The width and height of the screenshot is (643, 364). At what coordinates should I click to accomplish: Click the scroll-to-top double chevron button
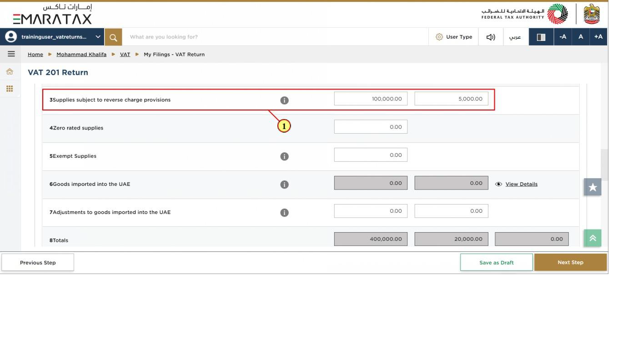coord(593,238)
